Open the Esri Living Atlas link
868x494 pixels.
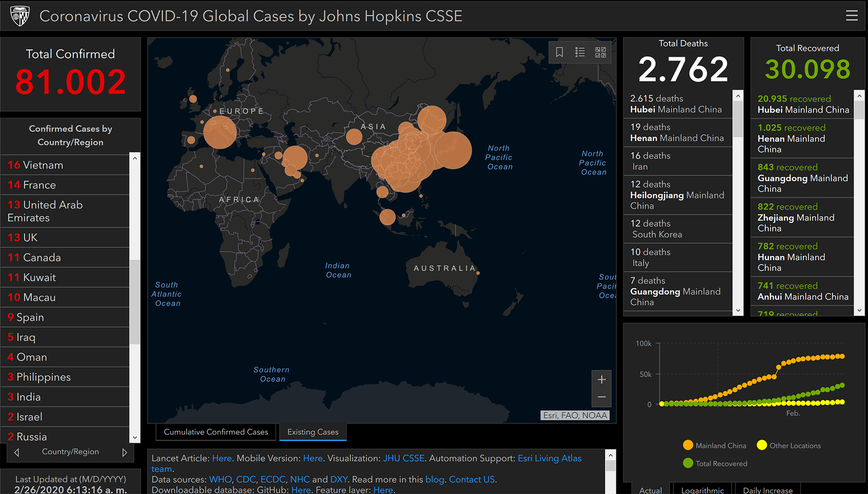click(550, 458)
